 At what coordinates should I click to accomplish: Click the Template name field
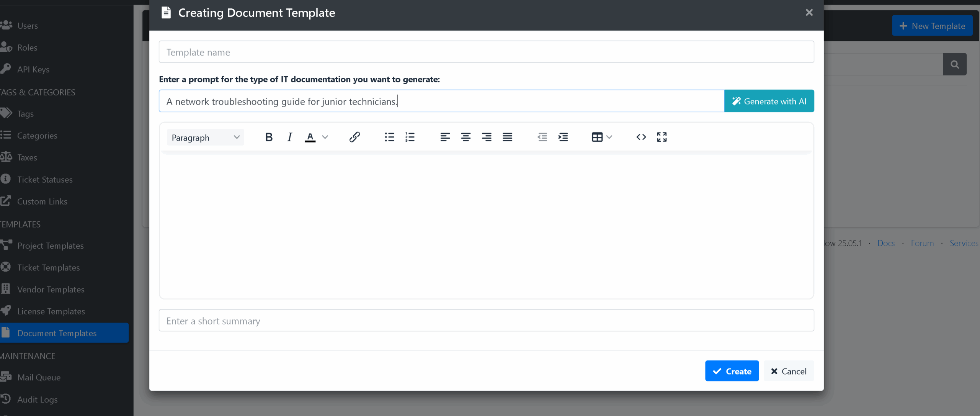pos(486,52)
